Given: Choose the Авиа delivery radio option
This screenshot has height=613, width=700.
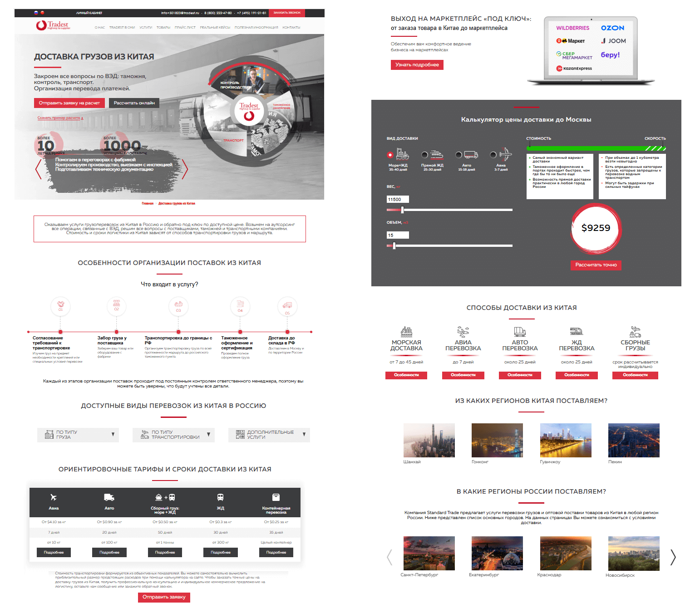Looking at the screenshot, I should [x=493, y=155].
